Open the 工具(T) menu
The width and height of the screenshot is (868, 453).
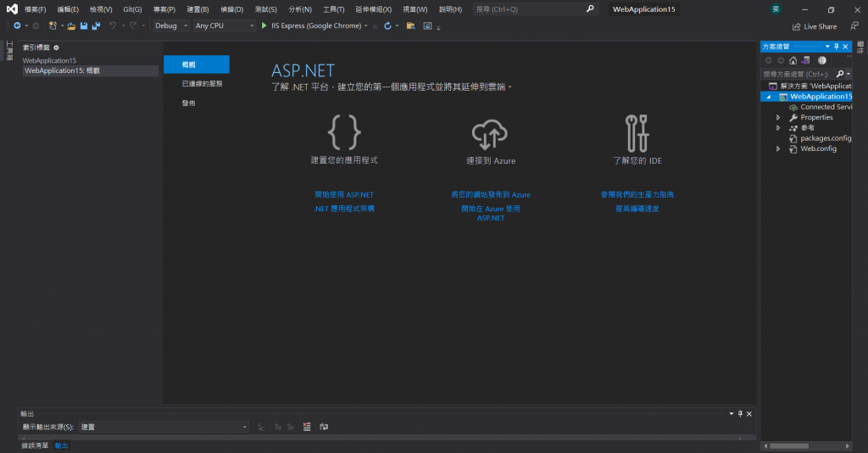pyautogui.click(x=334, y=9)
